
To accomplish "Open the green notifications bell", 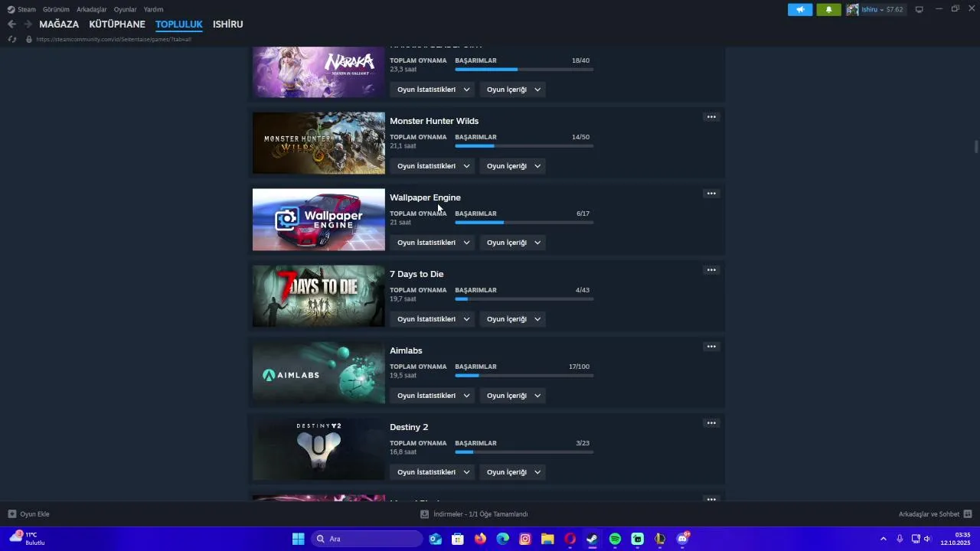I will (828, 9).
